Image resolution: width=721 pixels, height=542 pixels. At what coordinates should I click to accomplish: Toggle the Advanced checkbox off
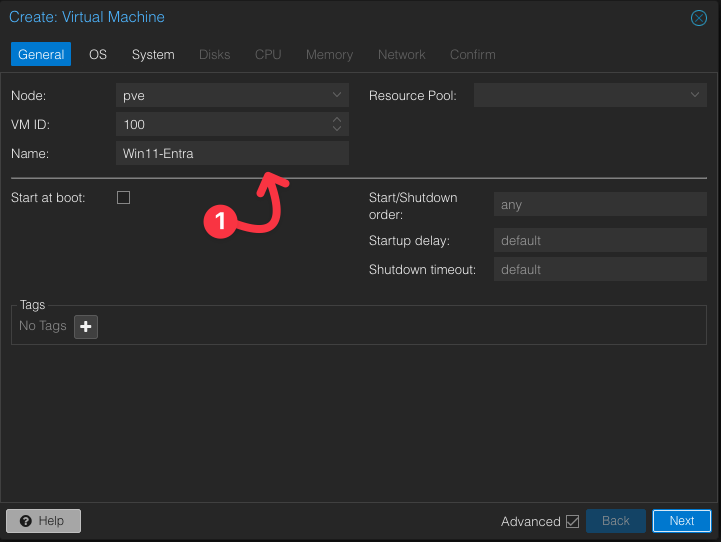(x=572, y=521)
